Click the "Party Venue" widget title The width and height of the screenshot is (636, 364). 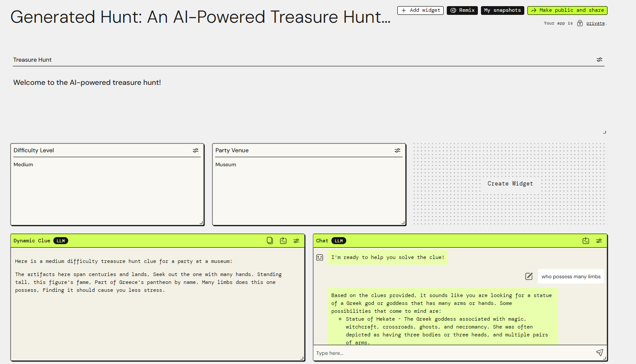(232, 150)
